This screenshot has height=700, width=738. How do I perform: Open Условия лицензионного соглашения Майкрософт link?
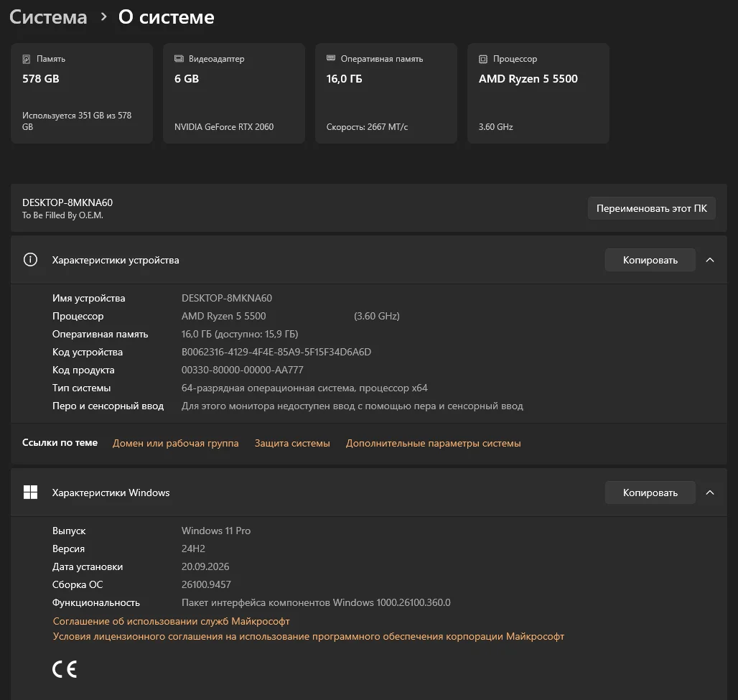coord(308,636)
